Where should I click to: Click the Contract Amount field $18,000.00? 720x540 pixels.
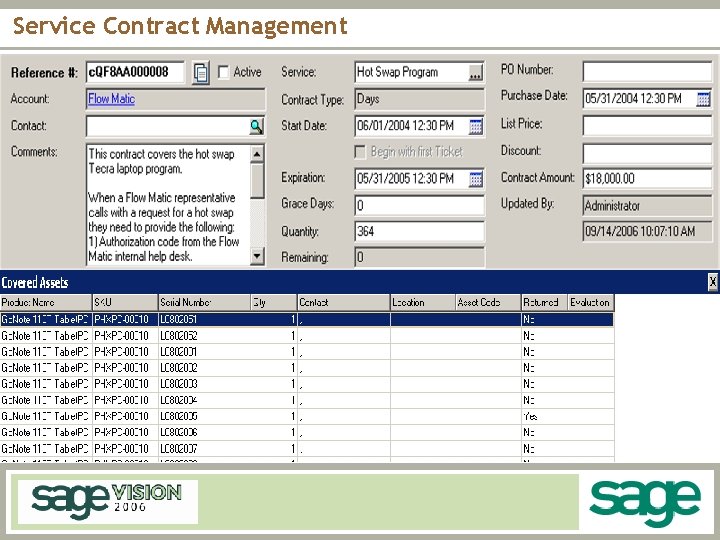point(647,179)
